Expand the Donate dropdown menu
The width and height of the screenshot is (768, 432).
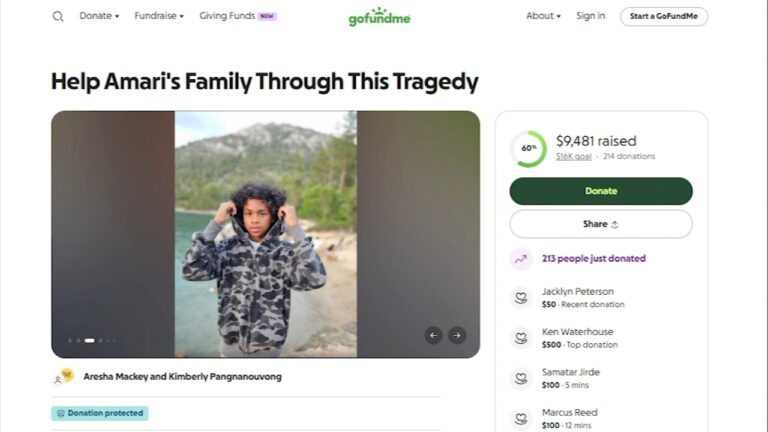click(99, 16)
